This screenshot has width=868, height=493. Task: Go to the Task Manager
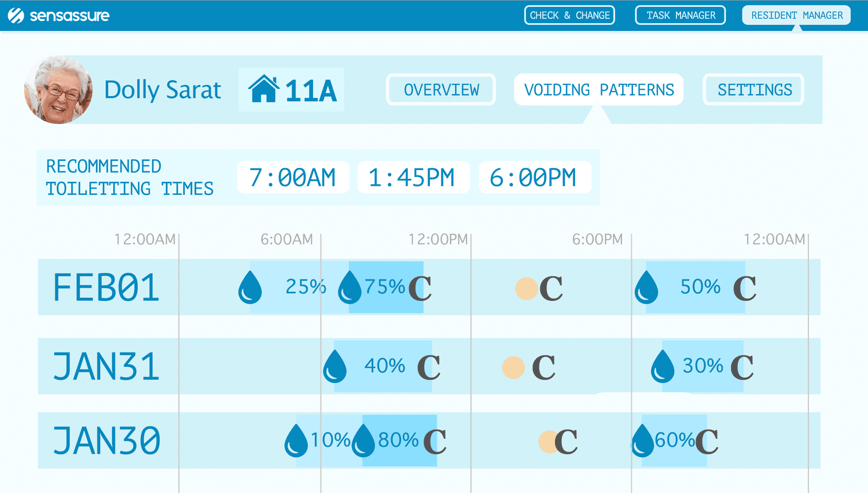tap(681, 16)
